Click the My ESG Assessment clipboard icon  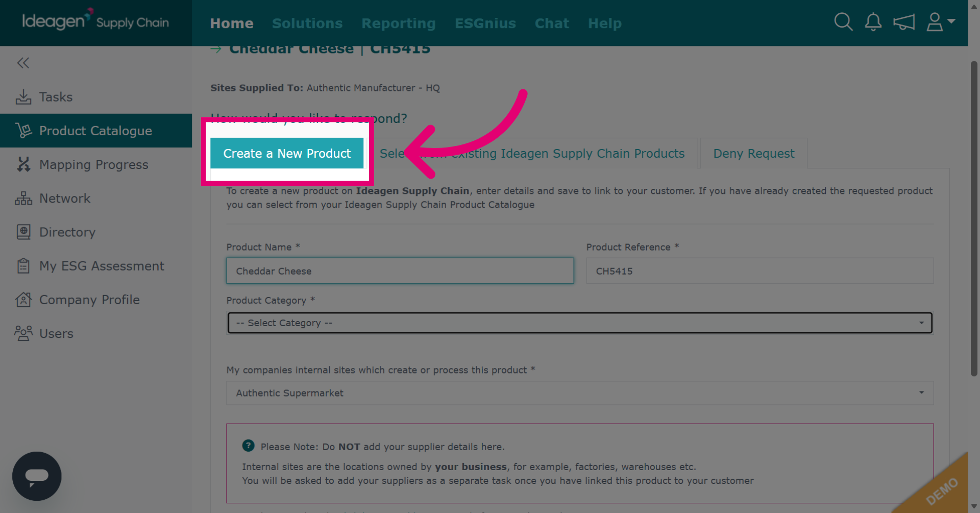coord(23,266)
